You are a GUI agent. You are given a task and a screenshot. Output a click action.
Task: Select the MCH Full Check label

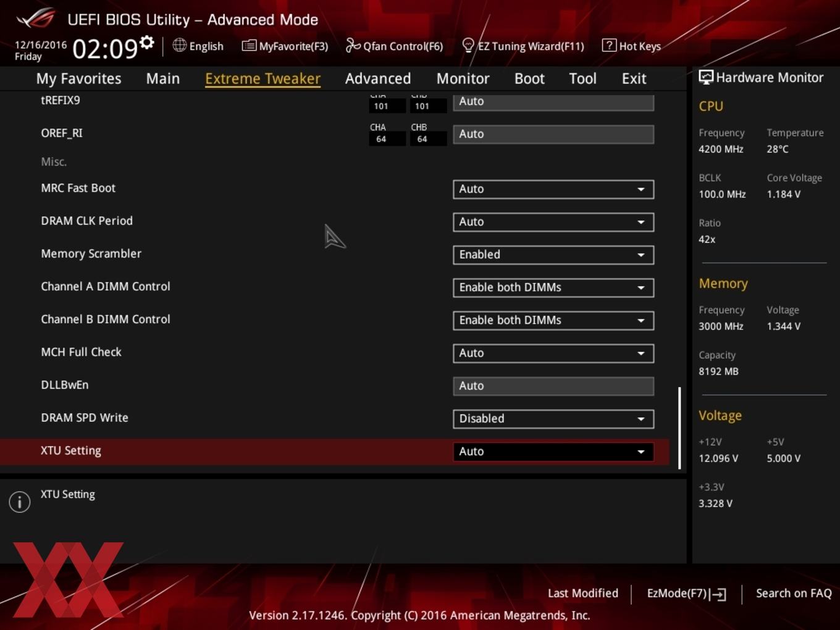pyautogui.click(x=81, y=351)
